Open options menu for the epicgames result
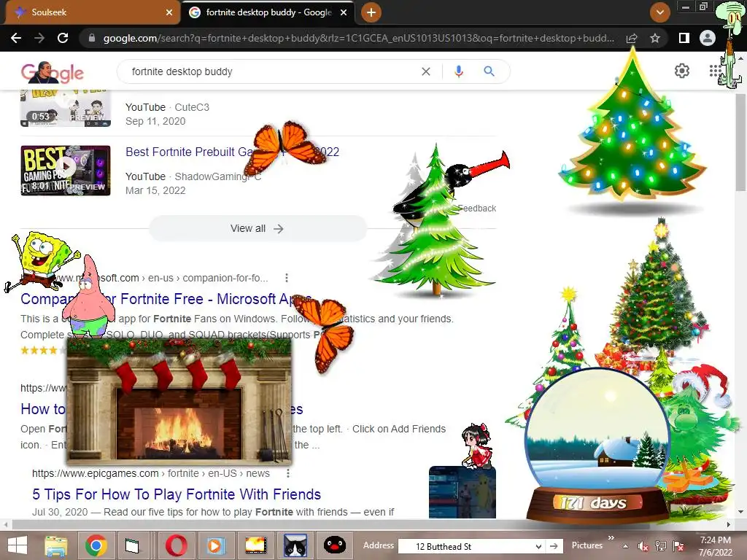Viewport: 747px width, 560px height. coord(287,473)
